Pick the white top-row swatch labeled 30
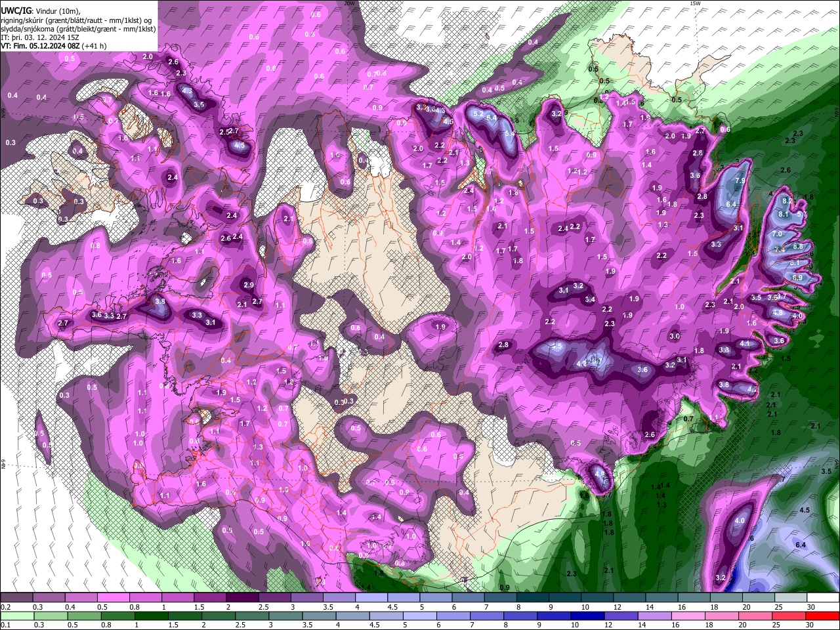840x630 pixels. tap(822, 598)
